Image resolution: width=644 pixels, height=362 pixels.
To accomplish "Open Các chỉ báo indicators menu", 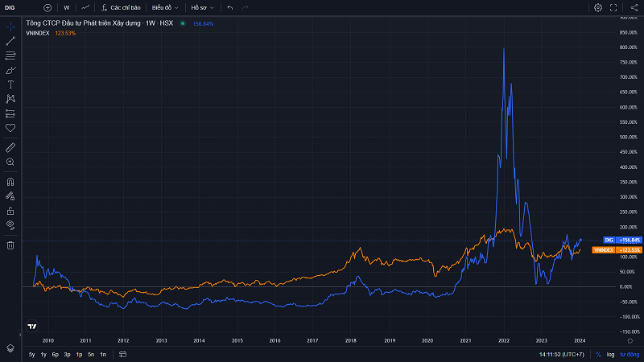I will [x=121, y=7].
